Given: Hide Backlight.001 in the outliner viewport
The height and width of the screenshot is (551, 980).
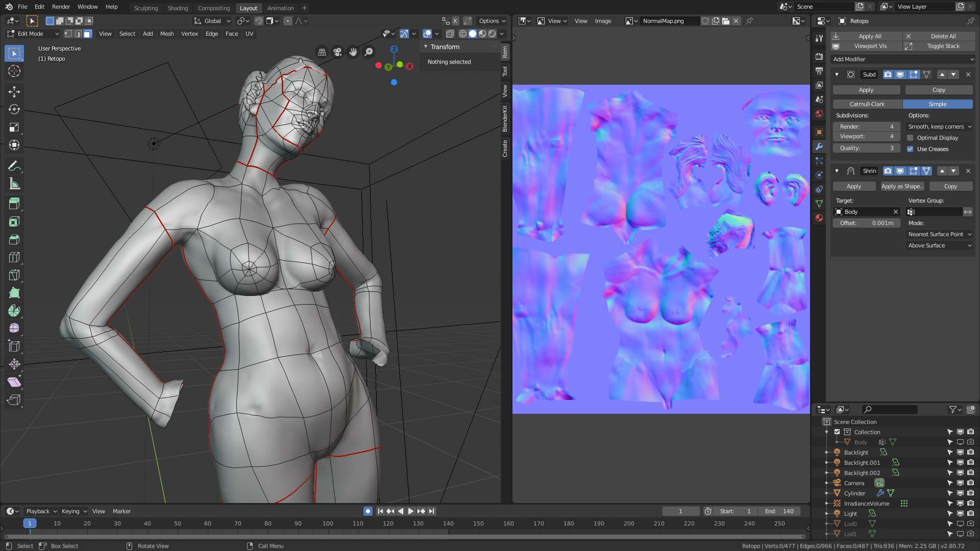Looking at the screenshot, I should (x=960, y=463).
